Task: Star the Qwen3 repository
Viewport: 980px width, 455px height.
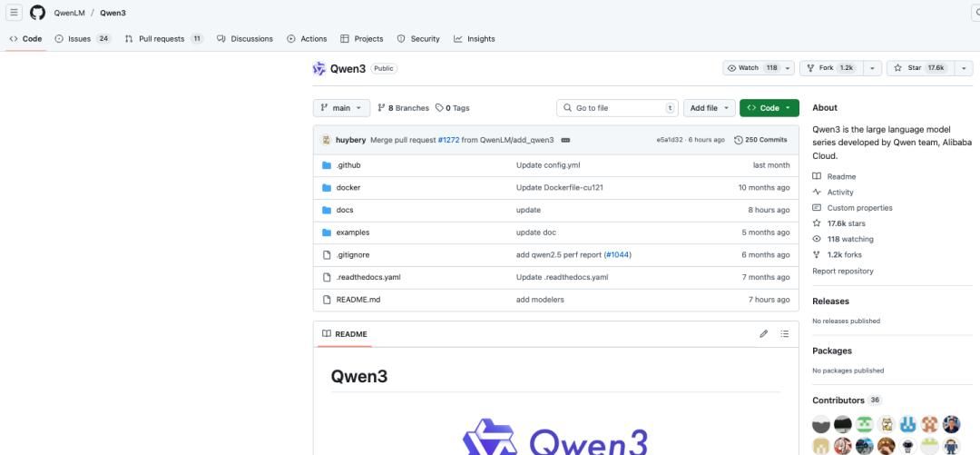Action: click(920, 68)
